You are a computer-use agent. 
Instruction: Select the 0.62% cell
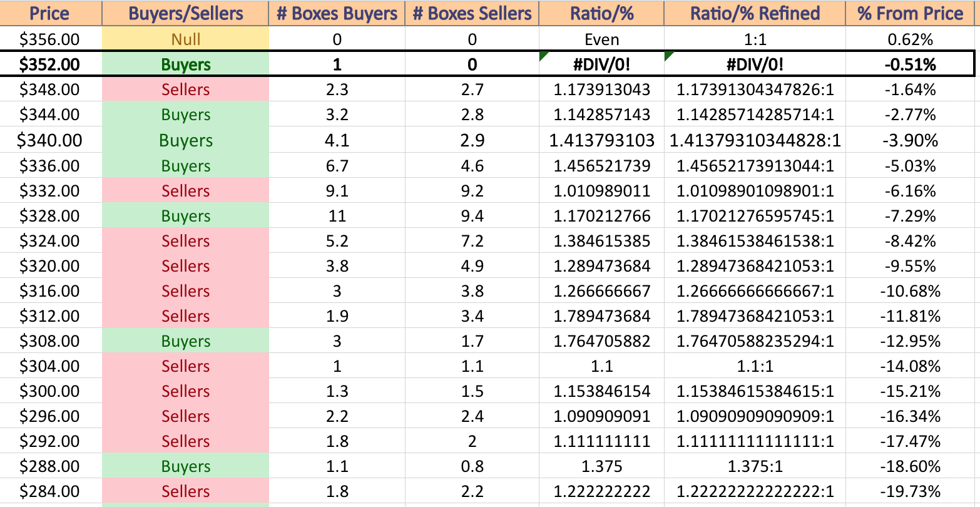tap(911, 39)
